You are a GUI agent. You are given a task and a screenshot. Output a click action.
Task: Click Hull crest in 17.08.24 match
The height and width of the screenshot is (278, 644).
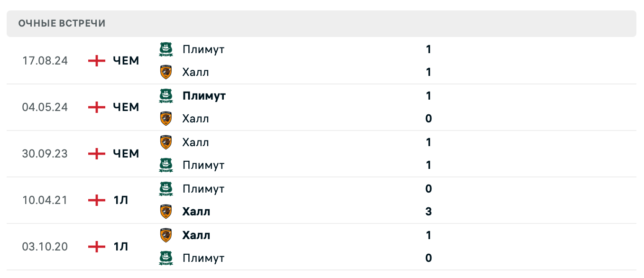(166, 72)
